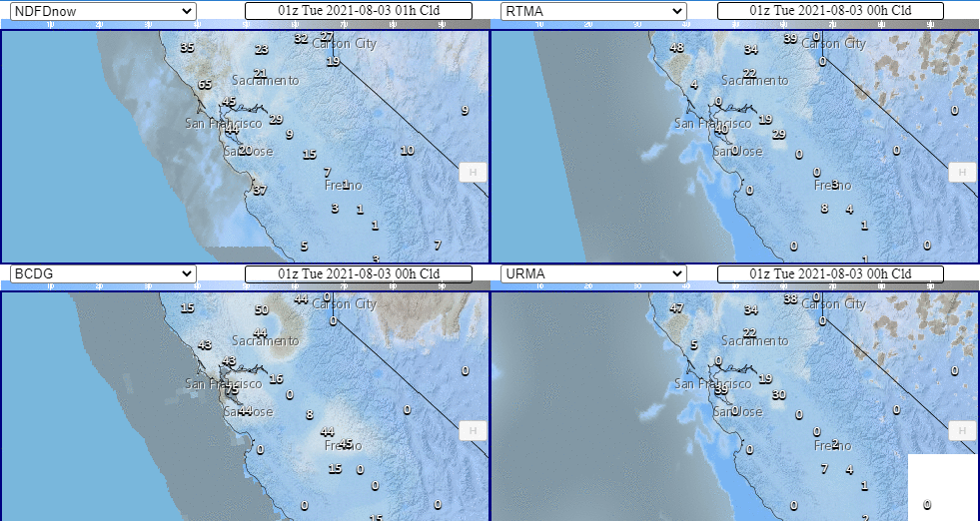
Task: Open the RTMA dataset dropdown
Action: pyautogui.click(x=592, y=10)
